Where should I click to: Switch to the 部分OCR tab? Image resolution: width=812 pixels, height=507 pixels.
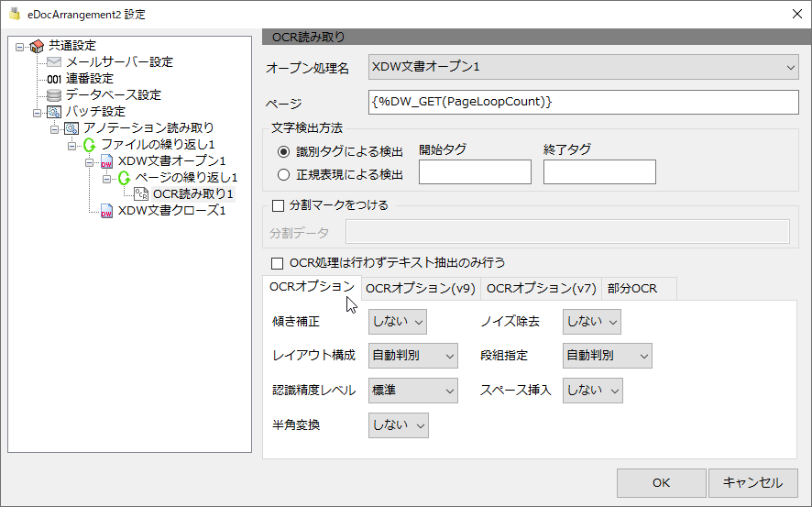pos(639,289)
